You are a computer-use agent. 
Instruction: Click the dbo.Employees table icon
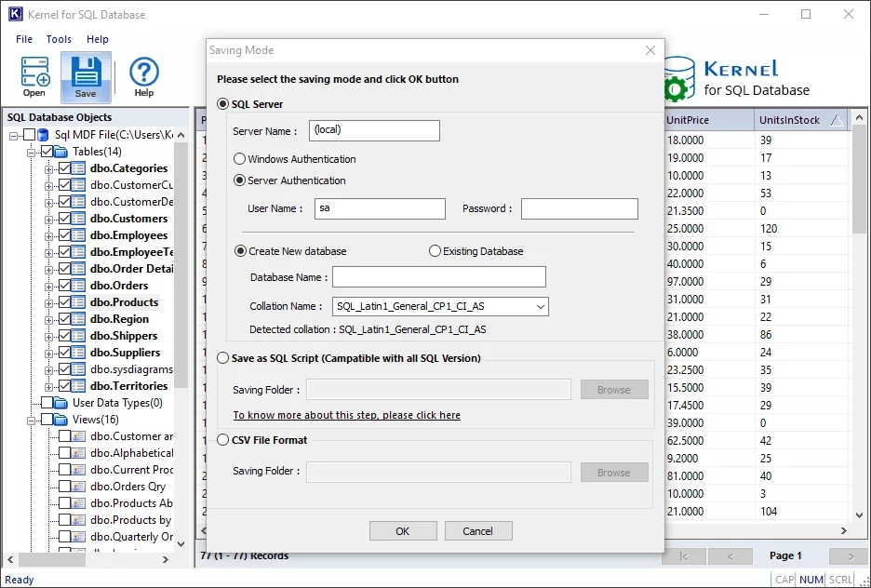(78, 234)
